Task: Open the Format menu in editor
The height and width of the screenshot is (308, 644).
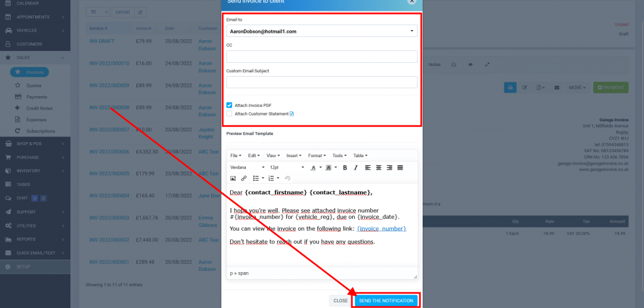Action: click(317, 155)
